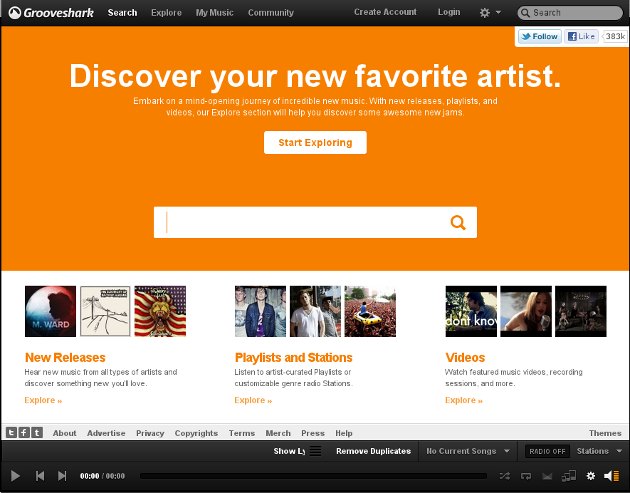The image size is (630, 493).
Task: Open the Terms footer link
Action: click(242, 433)
